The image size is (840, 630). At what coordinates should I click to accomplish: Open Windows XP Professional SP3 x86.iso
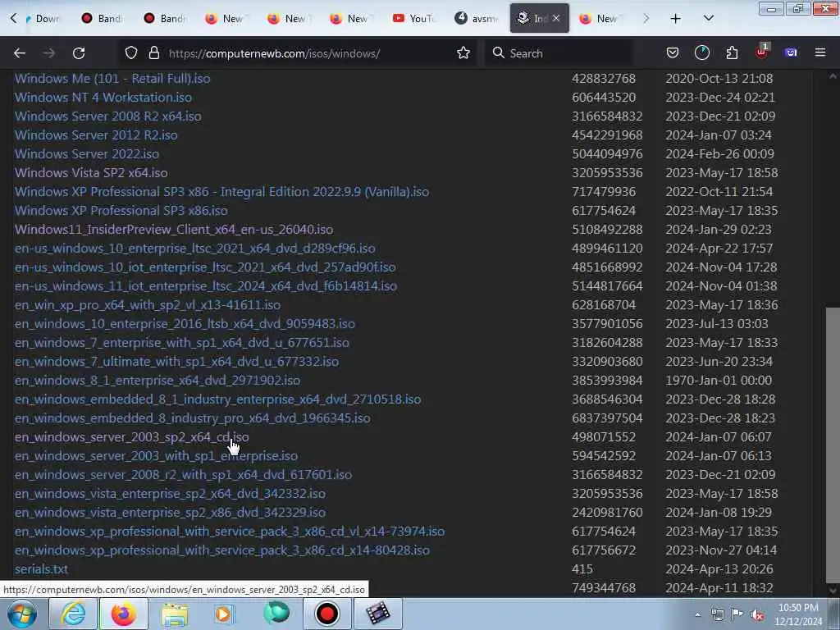(x=121, y=211)
